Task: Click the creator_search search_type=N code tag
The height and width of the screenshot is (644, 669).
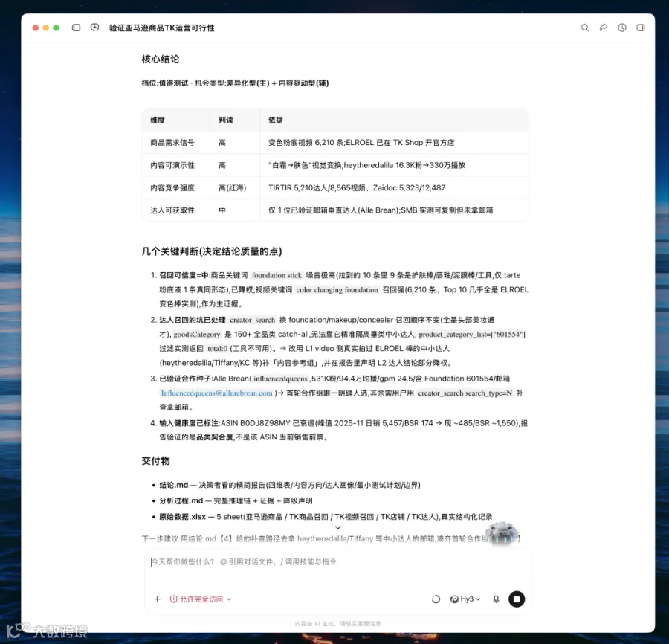Action: coord(465,393)
